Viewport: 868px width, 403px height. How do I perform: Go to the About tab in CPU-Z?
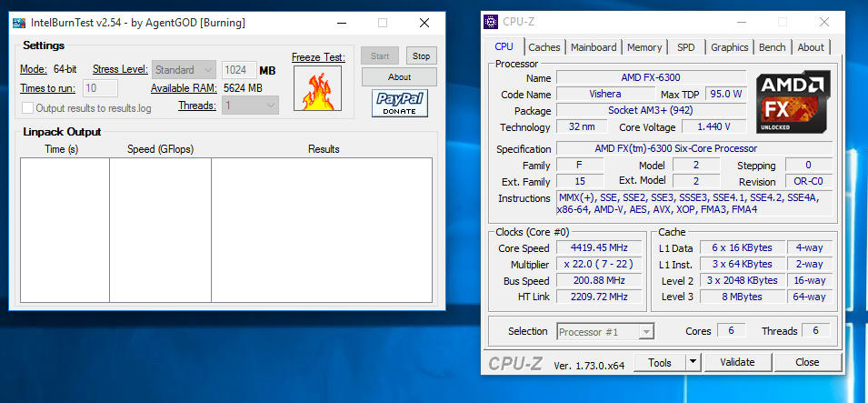pos(811,47)
